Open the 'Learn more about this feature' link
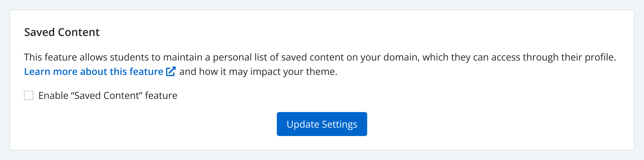Image resolution: width=644 pixels, height=160 pixels. click(93, 72)
